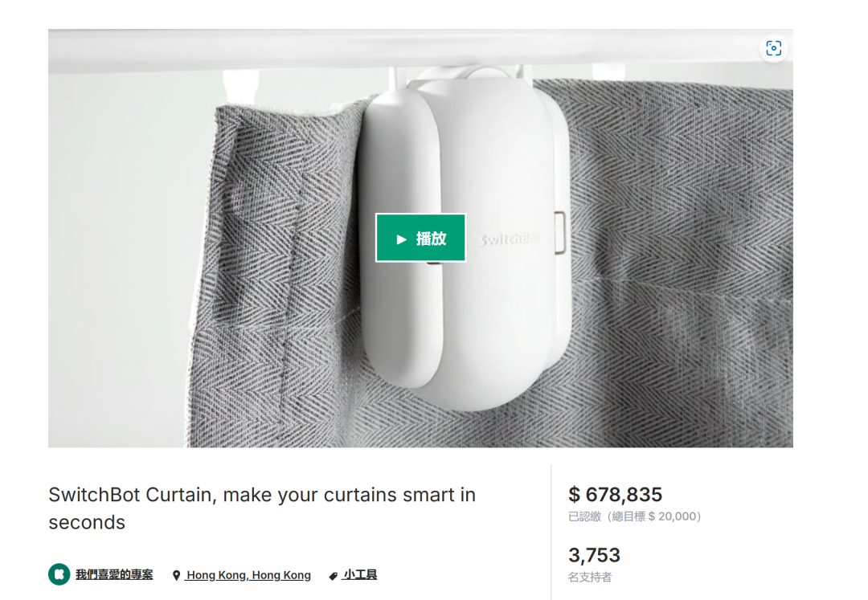Click the location pin icon

[176, 576]
